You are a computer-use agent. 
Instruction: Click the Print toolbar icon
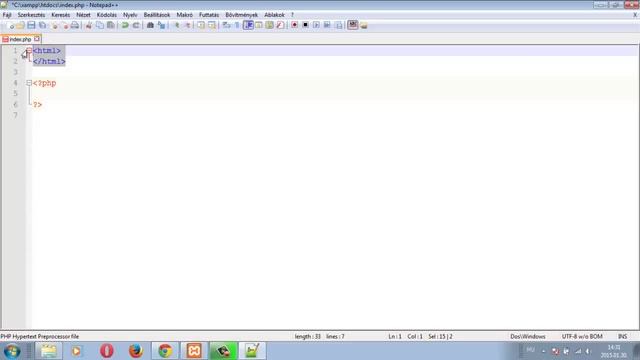click(75, 25)
